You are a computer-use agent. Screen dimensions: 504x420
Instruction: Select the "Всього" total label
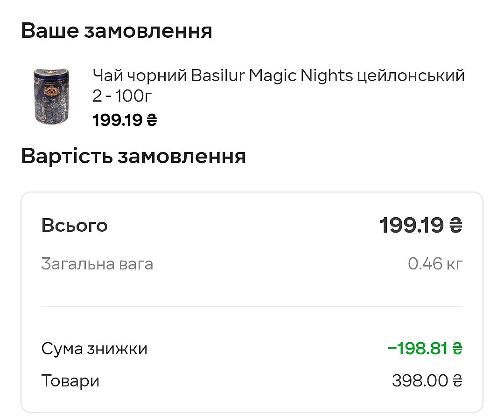click(75, 226)
